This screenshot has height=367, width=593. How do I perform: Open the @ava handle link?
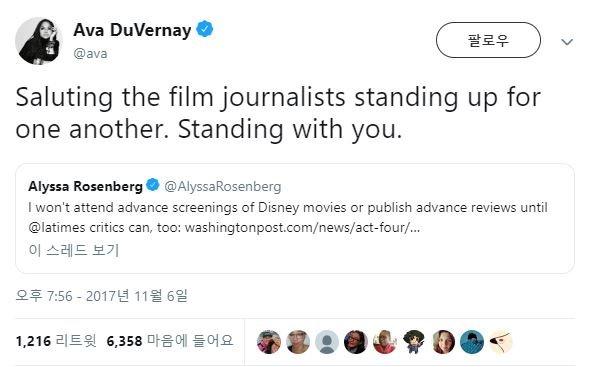pos(90,54)
